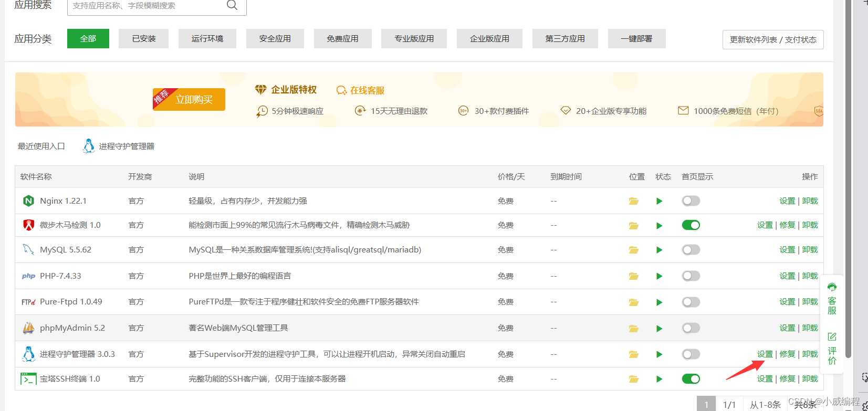Open folder location for MySQL 5.5.62
The image size is (868, 411).
coord(634,250)
